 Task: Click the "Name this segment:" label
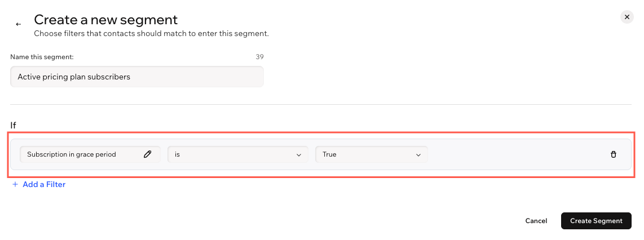(x=42, y=57)
